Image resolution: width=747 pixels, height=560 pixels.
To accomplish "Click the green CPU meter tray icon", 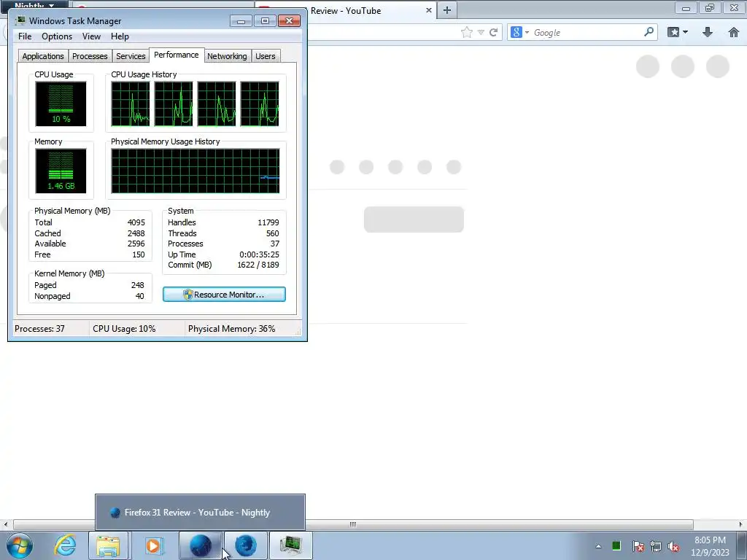I will tap(616, 545).
